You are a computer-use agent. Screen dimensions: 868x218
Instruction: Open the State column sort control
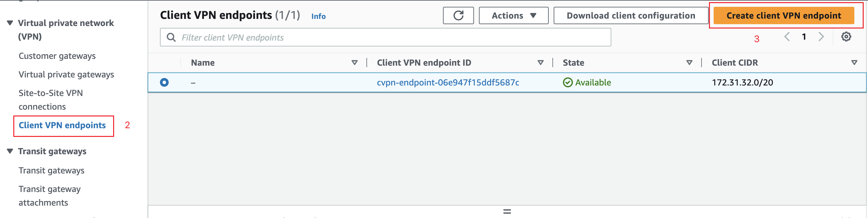689,62
